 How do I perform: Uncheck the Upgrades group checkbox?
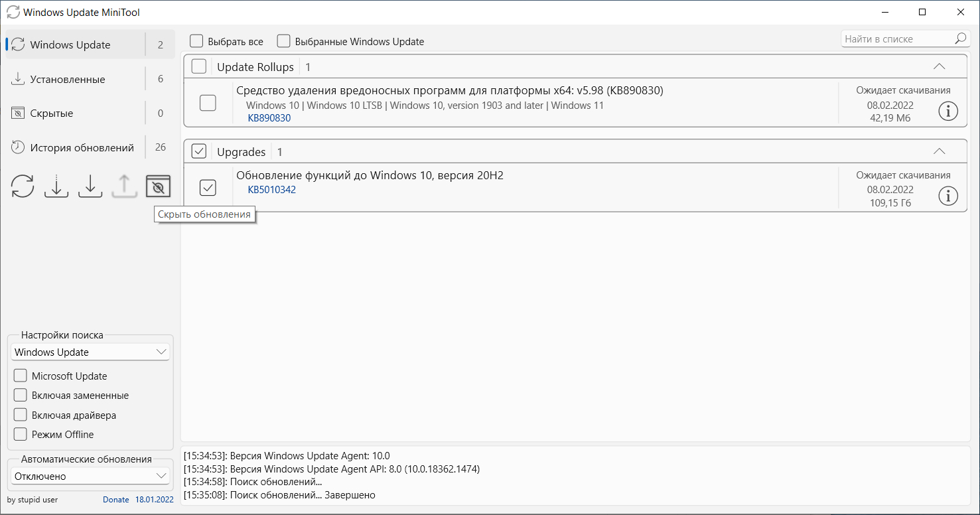pyautogui.click(x=199, y=151)
